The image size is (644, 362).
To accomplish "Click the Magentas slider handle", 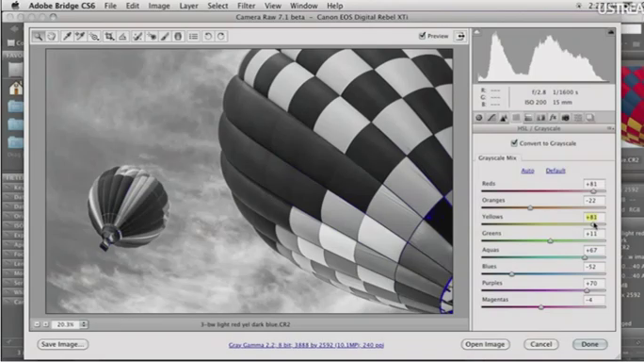I will tap(541, 307).
